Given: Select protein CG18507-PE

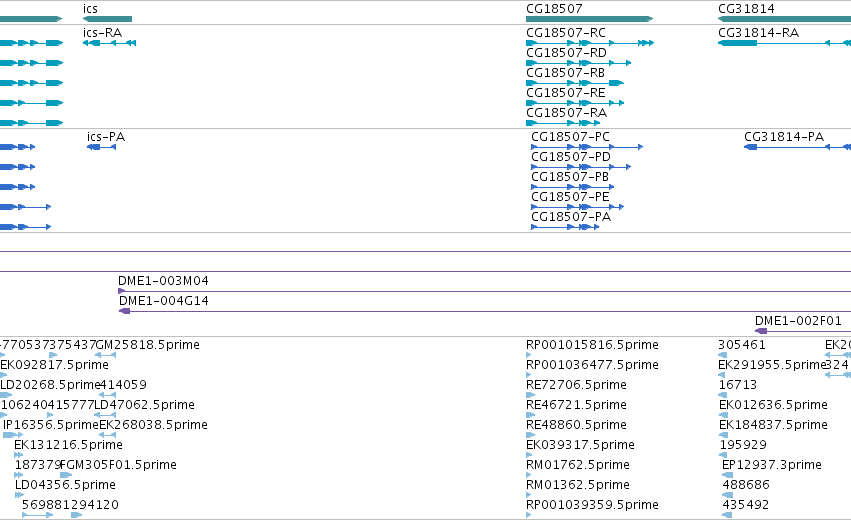Looking at the screenshot, I should click(x=570, y=197).
